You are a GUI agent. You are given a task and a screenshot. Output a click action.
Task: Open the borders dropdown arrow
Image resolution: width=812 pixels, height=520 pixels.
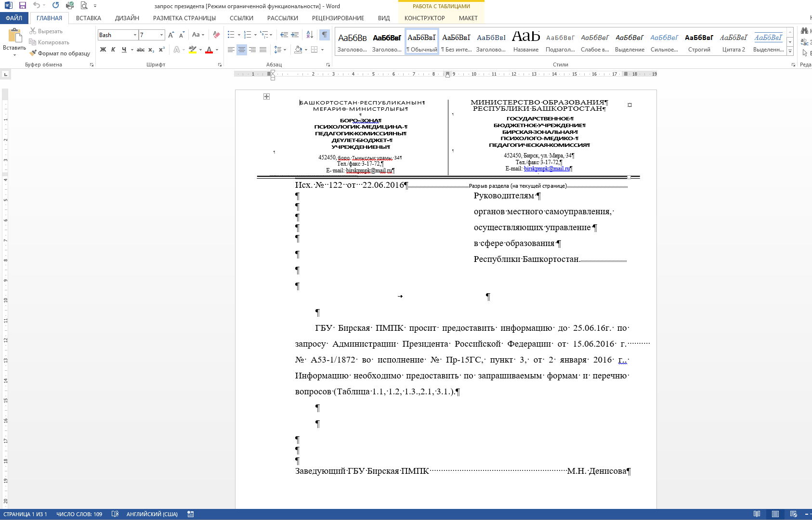[322, 50]
